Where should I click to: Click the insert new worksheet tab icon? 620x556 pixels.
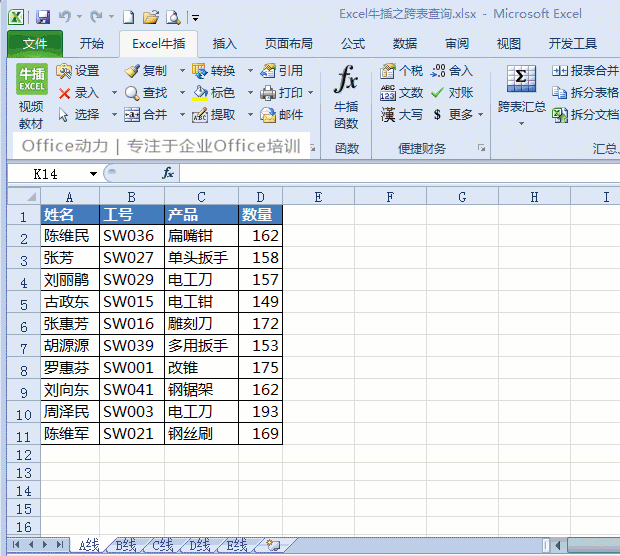click(273, 545)
